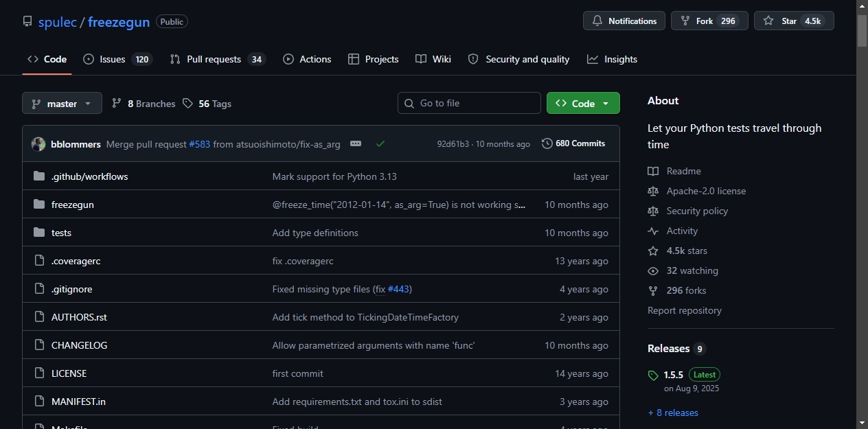Open the + 8 releases link
Viewport: 868px width, 429px height.
(x=673, y=413)
